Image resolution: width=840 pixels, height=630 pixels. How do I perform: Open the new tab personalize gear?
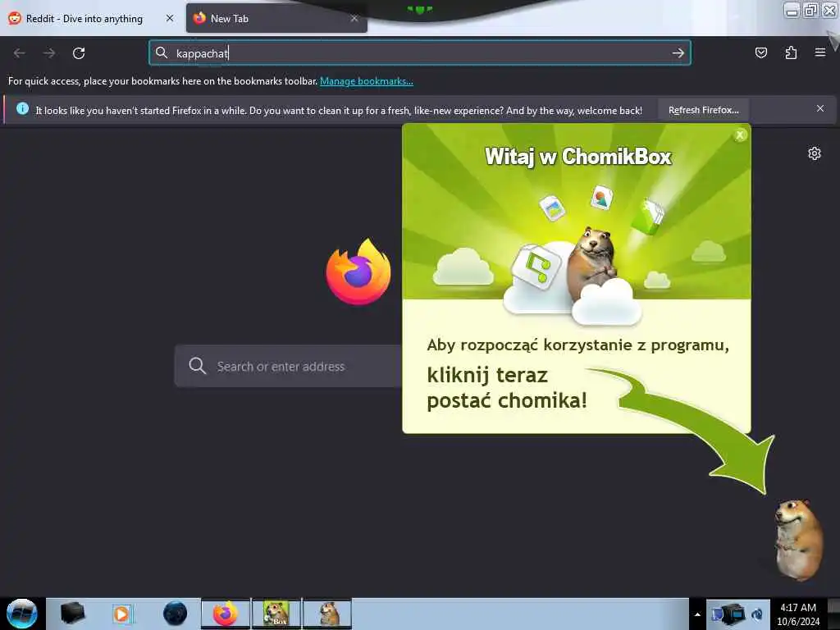coord(815,153)
